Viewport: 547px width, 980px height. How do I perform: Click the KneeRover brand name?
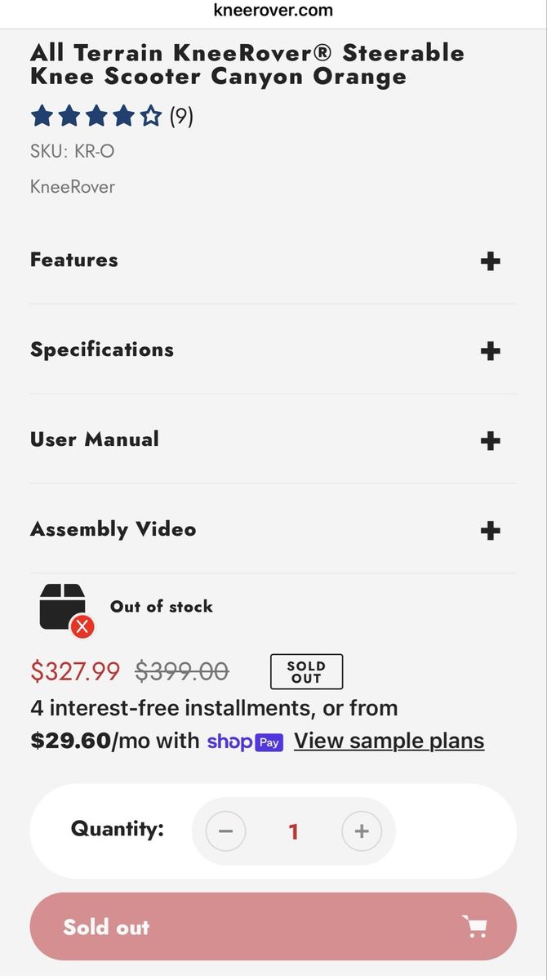(73, 186)
